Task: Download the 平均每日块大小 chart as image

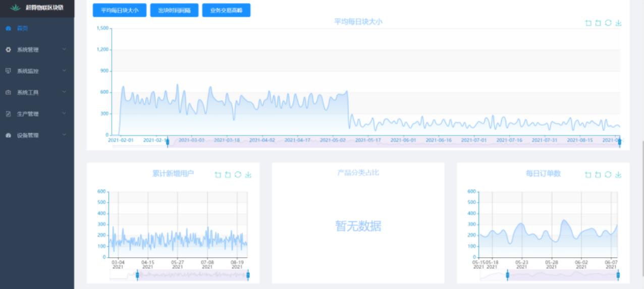Action: pos(619,23)
